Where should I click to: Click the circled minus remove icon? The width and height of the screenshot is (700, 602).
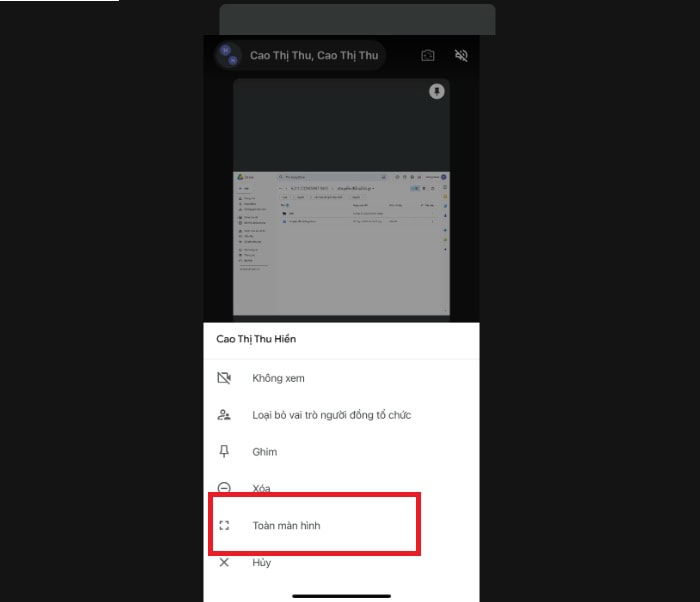tap(224, 489)
